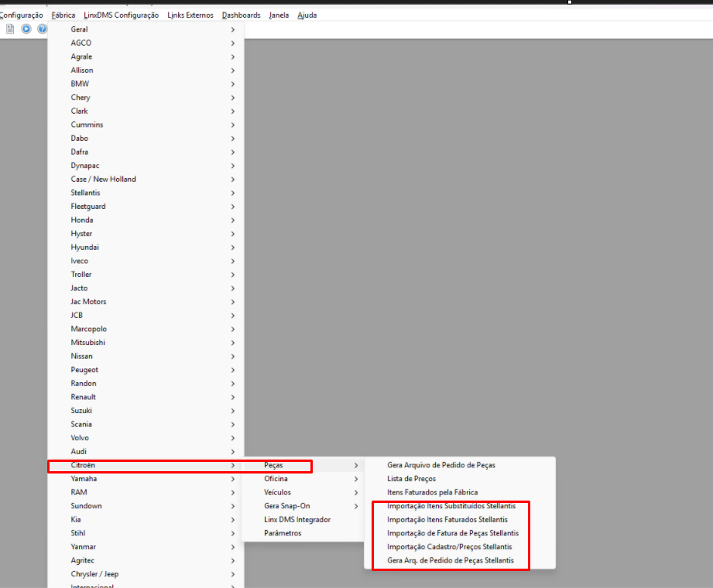Select Dynapac menu entry

pos(146,166)
